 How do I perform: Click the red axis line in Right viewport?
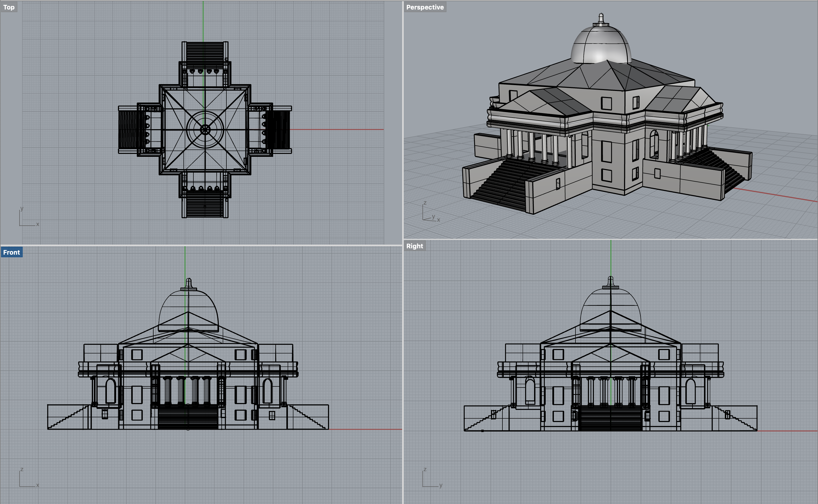pos(787,431)
